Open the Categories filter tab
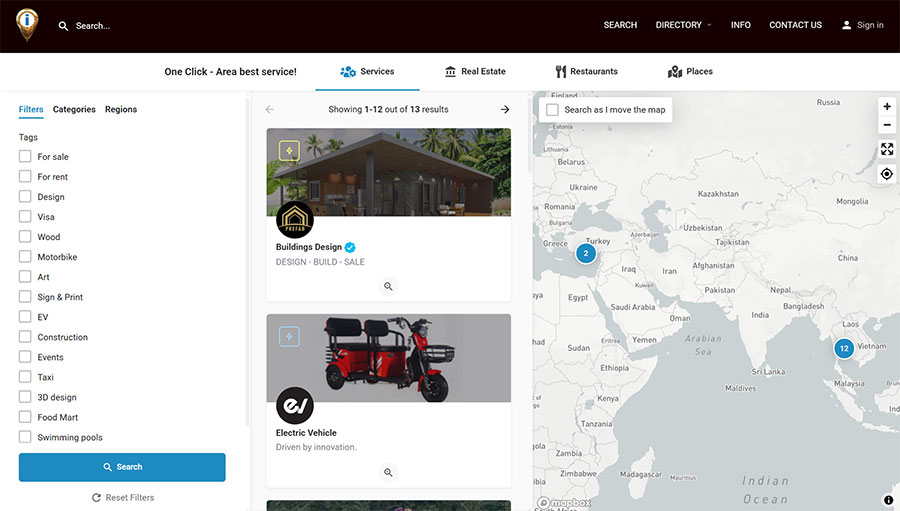The image size is (900, 511). point(74,110)
